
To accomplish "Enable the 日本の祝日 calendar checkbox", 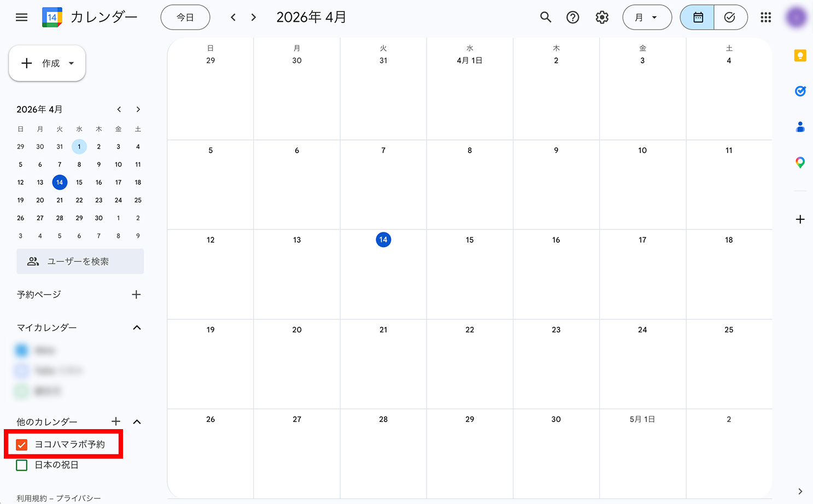I will coord(22,465).
